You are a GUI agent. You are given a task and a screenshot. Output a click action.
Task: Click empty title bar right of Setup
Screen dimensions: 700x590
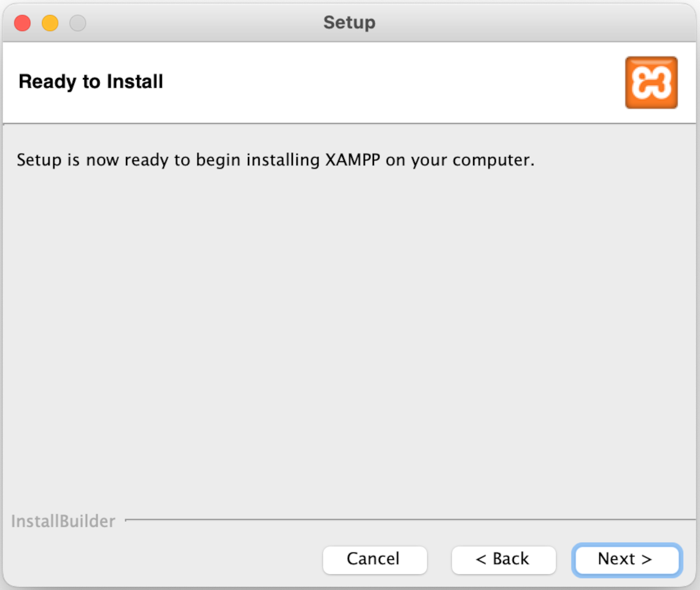pos(525,23)
